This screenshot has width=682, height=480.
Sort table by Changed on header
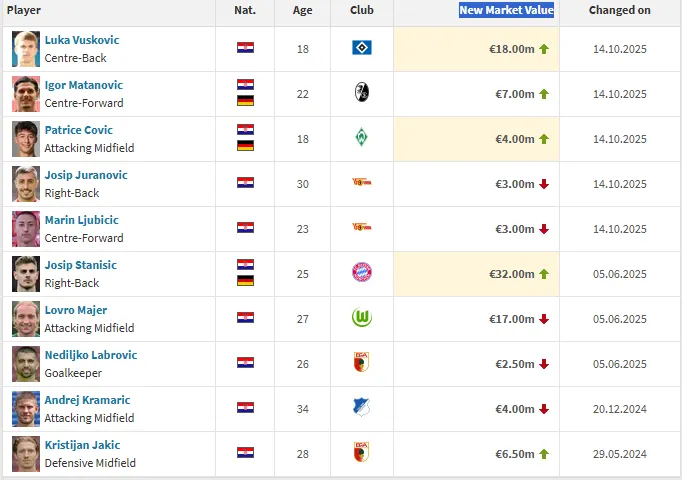click(x=619, y=10)
